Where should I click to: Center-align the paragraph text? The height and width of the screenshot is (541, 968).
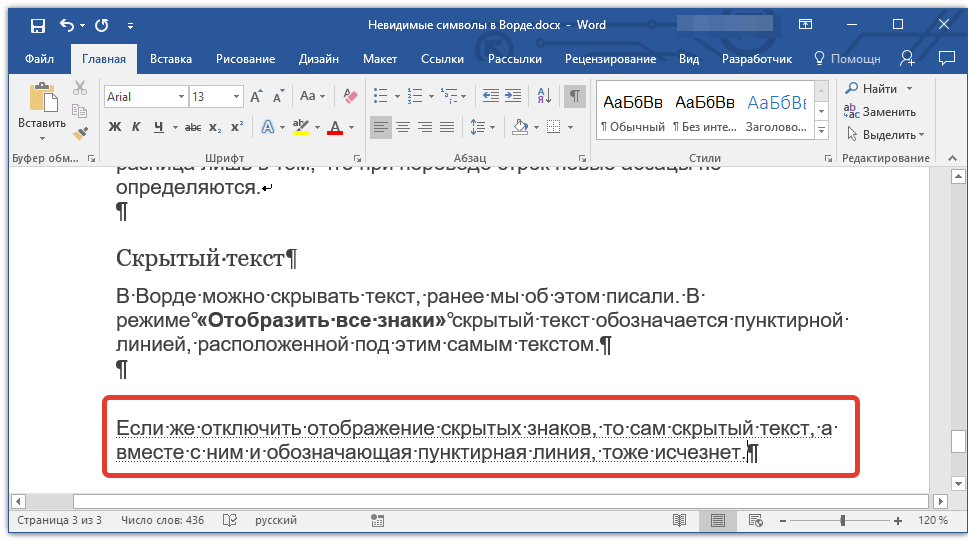[x=403, y=127]
